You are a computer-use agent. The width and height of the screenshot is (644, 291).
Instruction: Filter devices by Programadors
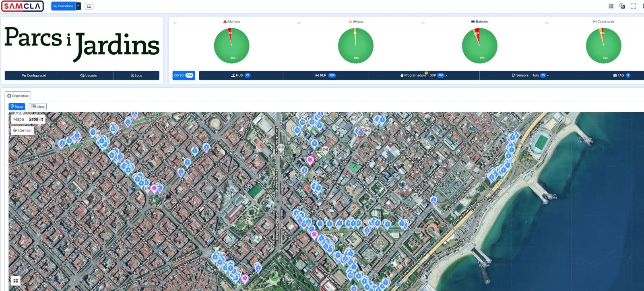(413, 75)
